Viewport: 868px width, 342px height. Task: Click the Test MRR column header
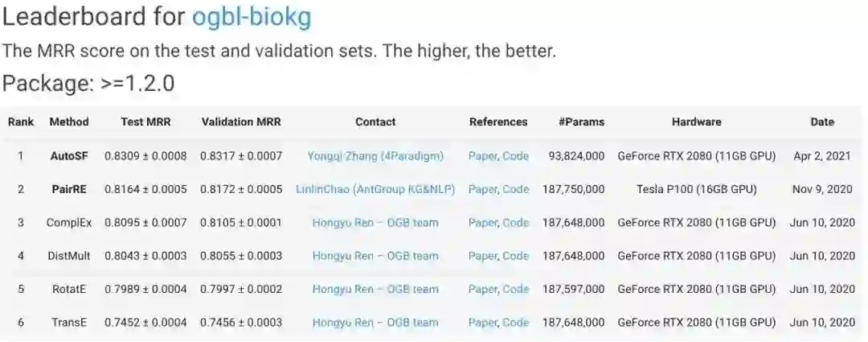(145, 122)
